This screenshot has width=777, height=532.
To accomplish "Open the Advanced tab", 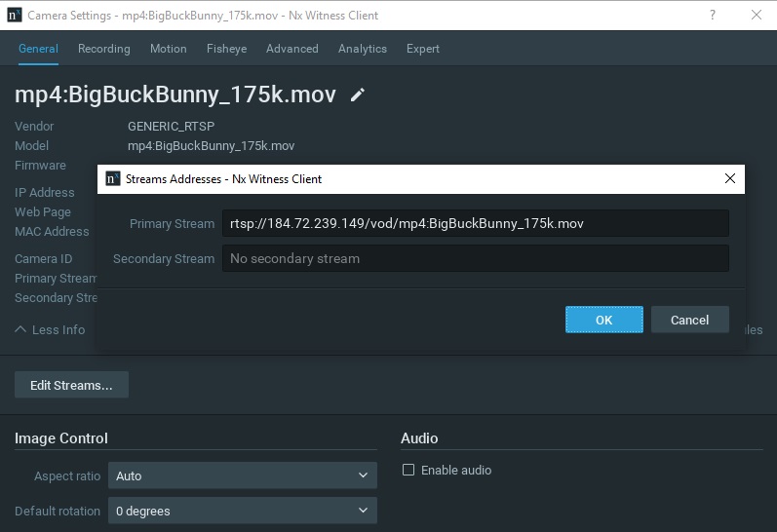I will click(292, 49).
